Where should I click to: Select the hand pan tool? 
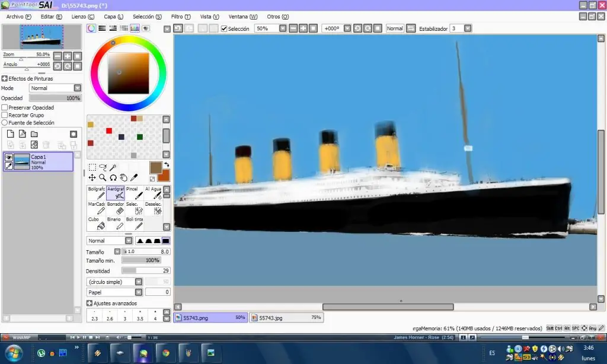coord(123,178)
